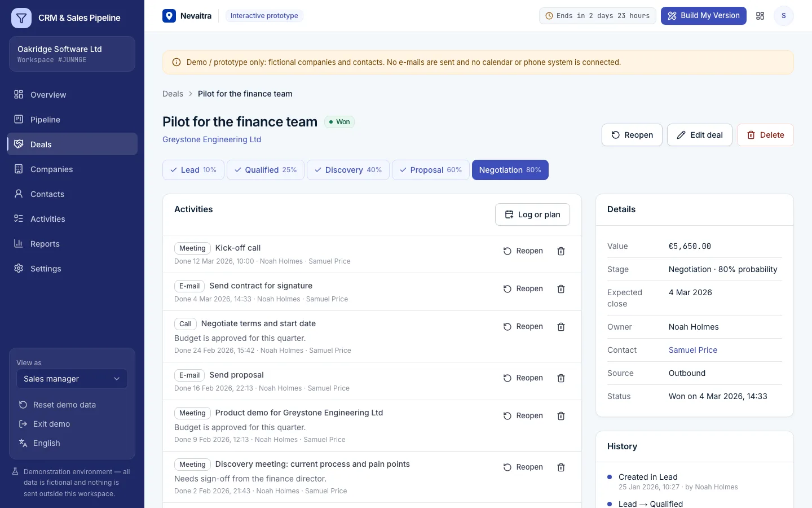This screenshot has width=812, height=508.
Task: Click the Outbound source value
Action: (x=687, y=373)
